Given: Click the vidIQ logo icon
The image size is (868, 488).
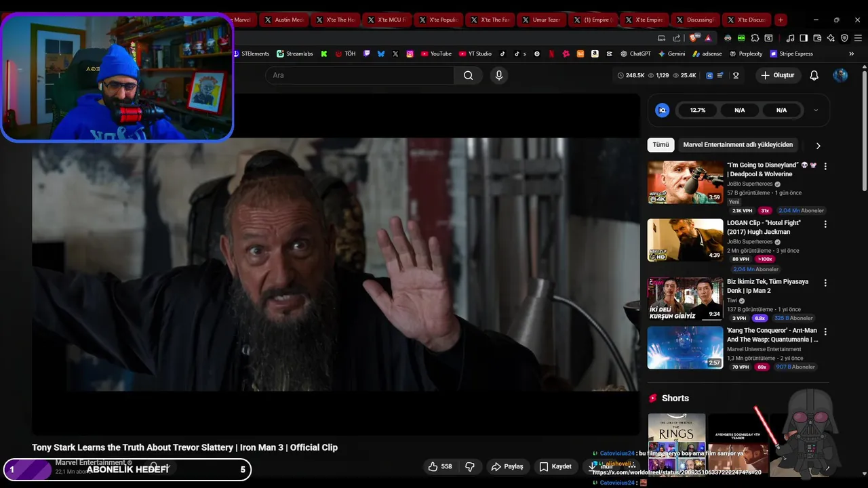Looking at the screenshot, I should point(663,110).
